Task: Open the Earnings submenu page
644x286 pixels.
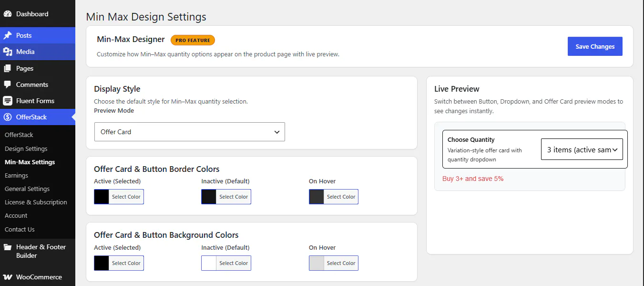Action: [16, 175]
